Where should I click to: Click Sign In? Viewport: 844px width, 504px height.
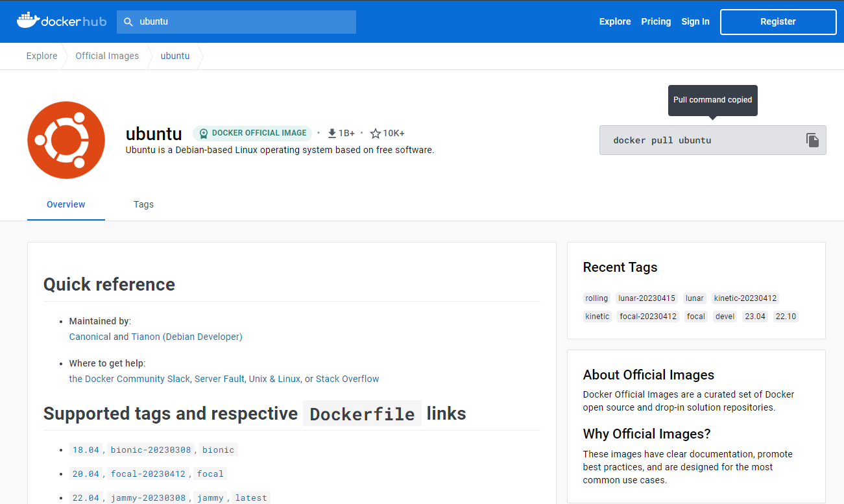[695, 21]
